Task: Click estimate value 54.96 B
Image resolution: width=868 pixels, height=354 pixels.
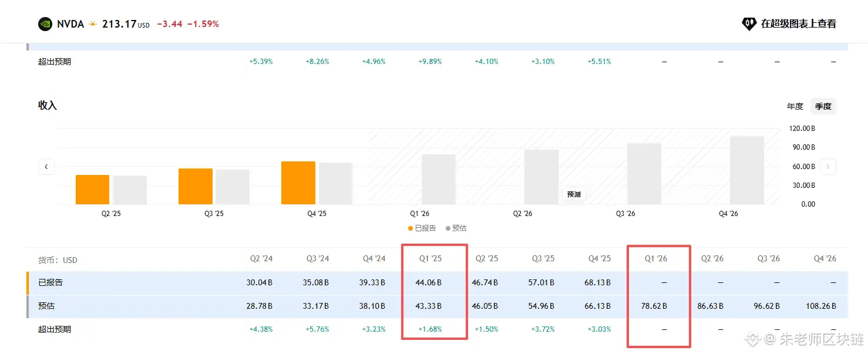Action: pyautogui.click(x=541, y=306)
